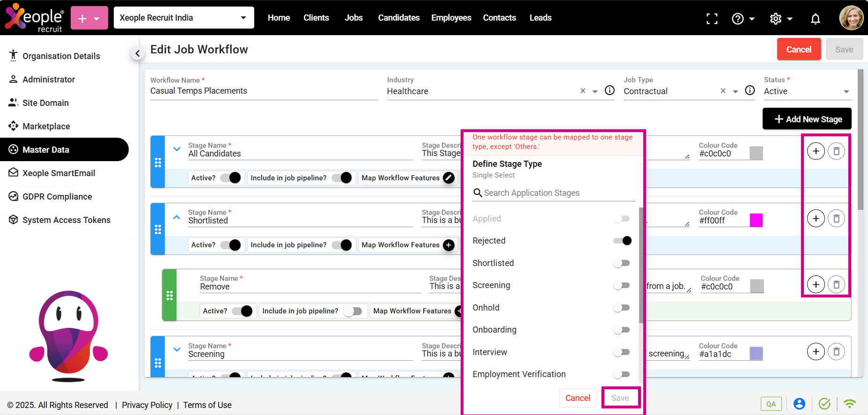Image resolution: width=868 pixels, height=415 pixels.
Task: Click the Industry info icon
Action: 610,90
